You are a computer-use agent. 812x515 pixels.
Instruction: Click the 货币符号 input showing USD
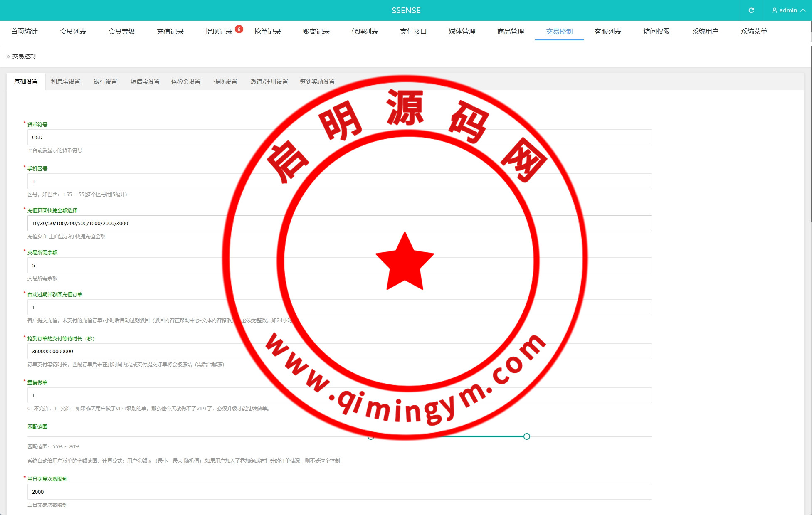click(x=166, y=137)
